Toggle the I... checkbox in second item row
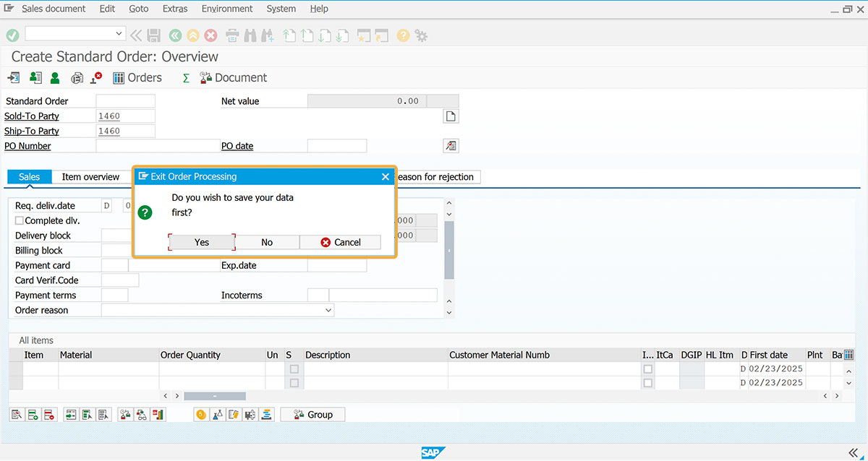Screen dimensions: 868x461 coord(647,383)
